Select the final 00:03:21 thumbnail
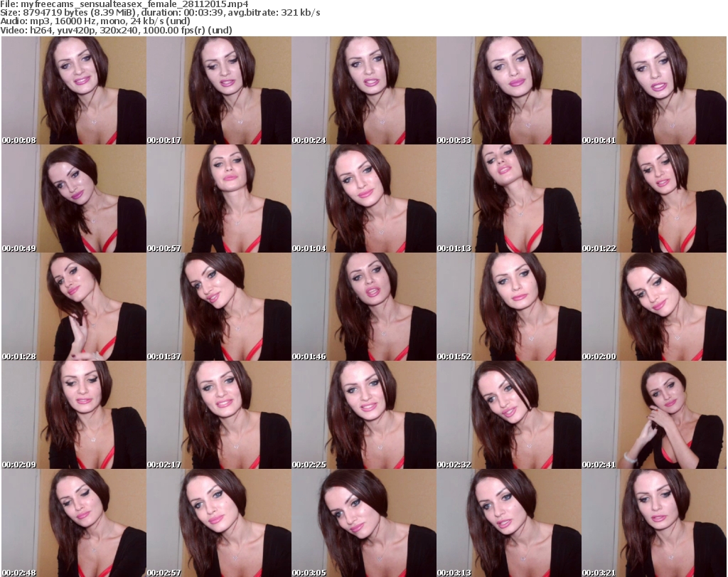The width and height of the screenshot is (728, 577). [x=654, y=523]
